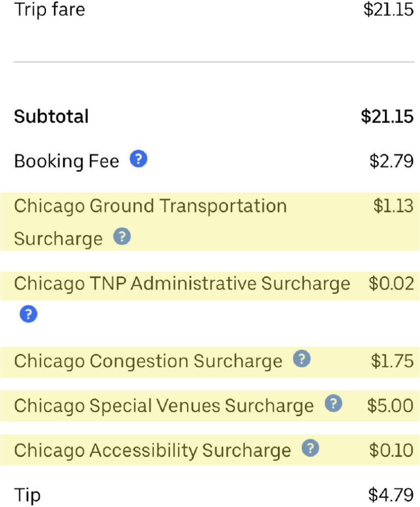Click the Tip label
Image resolution: width=420 pixels, height=507 pixels.
click(x=27, y=495)
